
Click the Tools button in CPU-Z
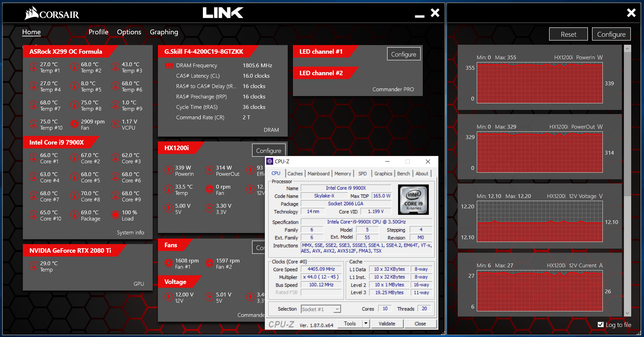pos(350,323)
